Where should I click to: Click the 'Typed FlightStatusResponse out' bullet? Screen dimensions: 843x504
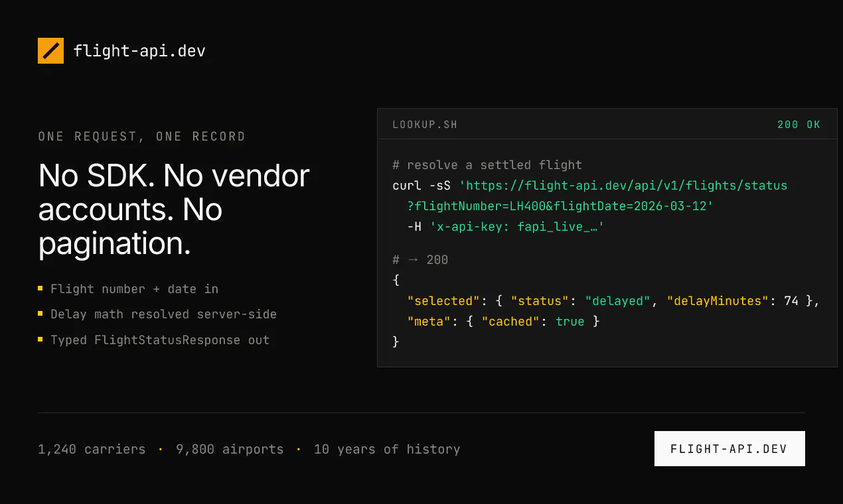point(160,340)
